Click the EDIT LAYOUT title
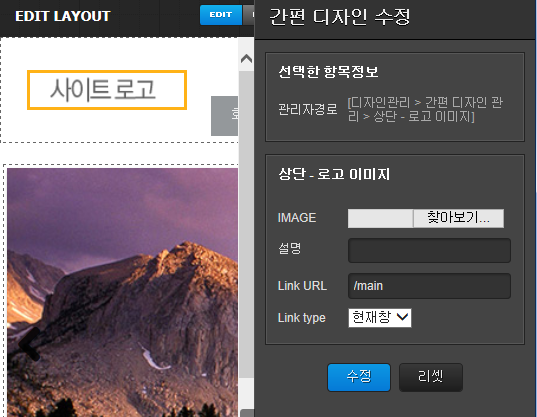Viewport: 537px width, 417px height. tap(63, 16)
